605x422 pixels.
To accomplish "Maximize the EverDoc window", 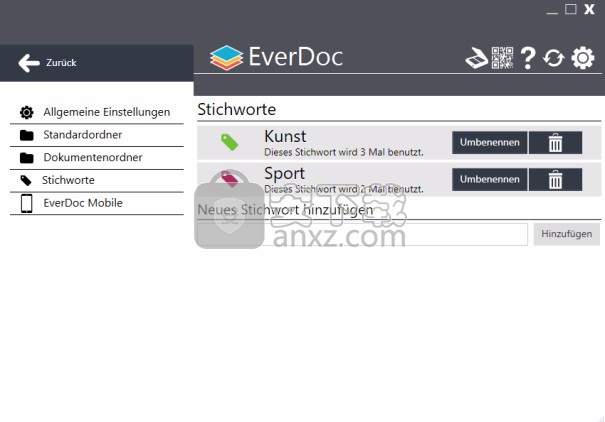I will [x=571, y=9].
